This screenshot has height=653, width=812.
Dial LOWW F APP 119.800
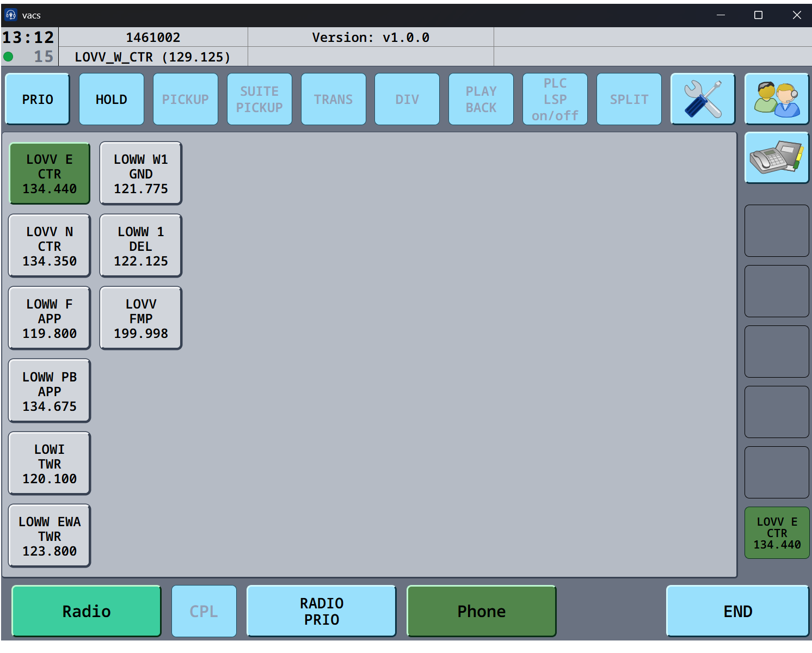pyautogui.click(x=50, y=318)
